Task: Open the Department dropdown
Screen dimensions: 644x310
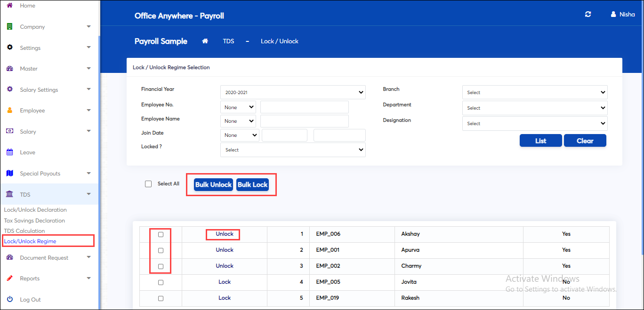Action: click(x=535, y=108)
